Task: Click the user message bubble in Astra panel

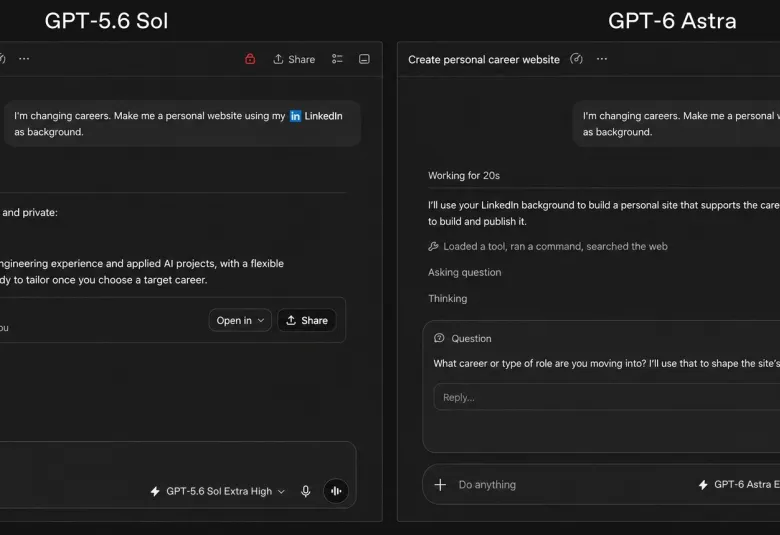Action: pos(676,123)
